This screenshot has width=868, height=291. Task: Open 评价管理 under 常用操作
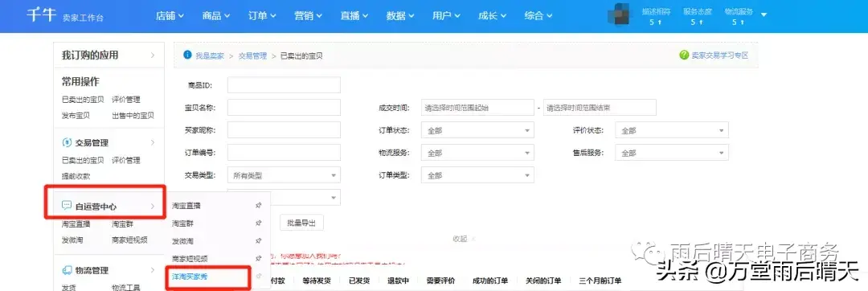(125, 100)
